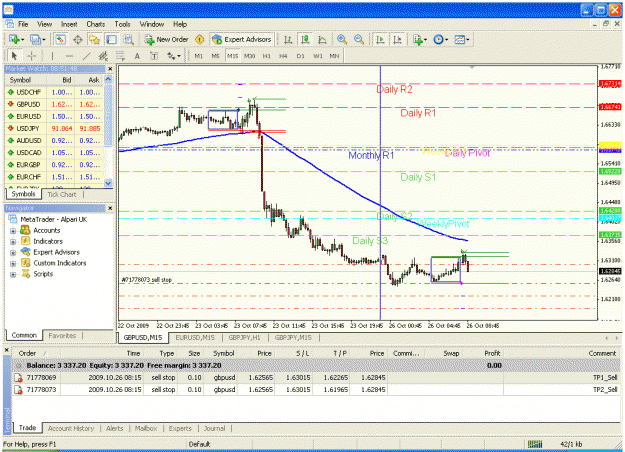Open the Account History terminal tab
This screenshot has width=625, height=452.
(x=71, y=428)
